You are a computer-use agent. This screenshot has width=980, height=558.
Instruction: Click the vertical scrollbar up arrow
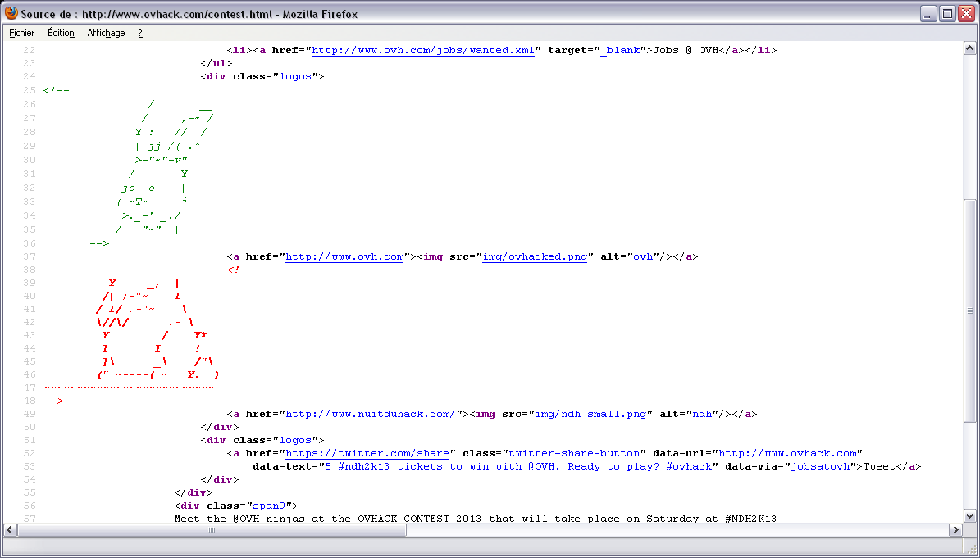[969, 48]
